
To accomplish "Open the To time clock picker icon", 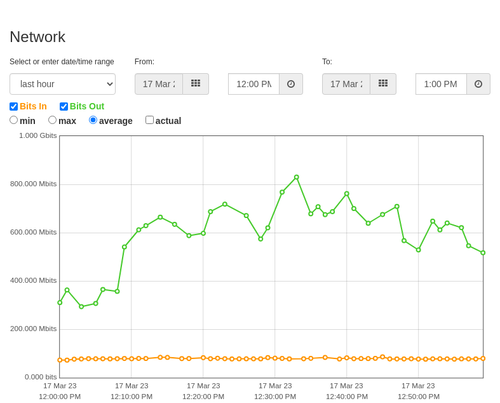I will pos(478,84).
